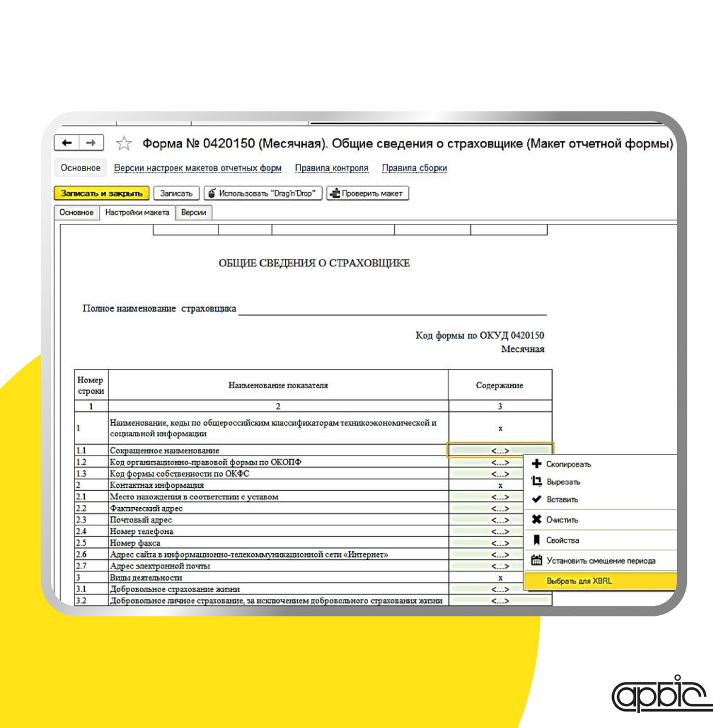Click the Контактная информация row label
Viewport: 728px width, 728px height.
click(x=278, y=485)
